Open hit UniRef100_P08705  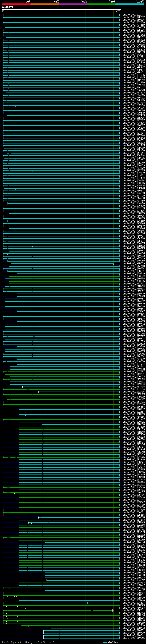[134, 213]
